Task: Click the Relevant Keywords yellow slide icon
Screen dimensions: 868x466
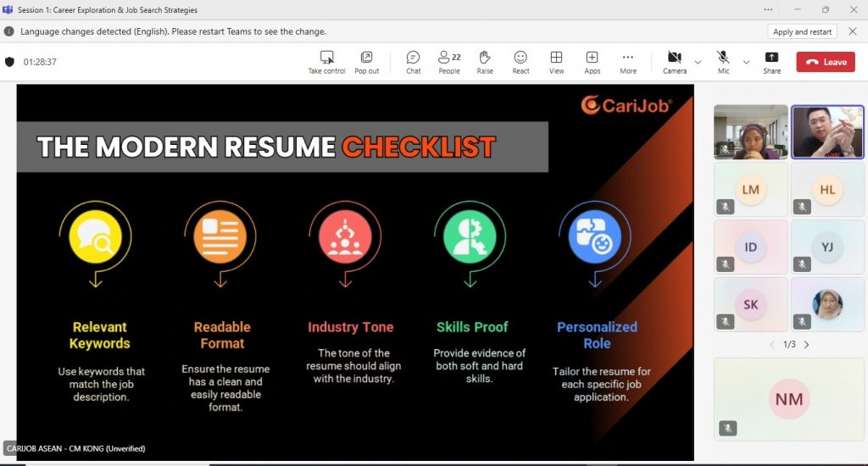Action: click(95, 237)
